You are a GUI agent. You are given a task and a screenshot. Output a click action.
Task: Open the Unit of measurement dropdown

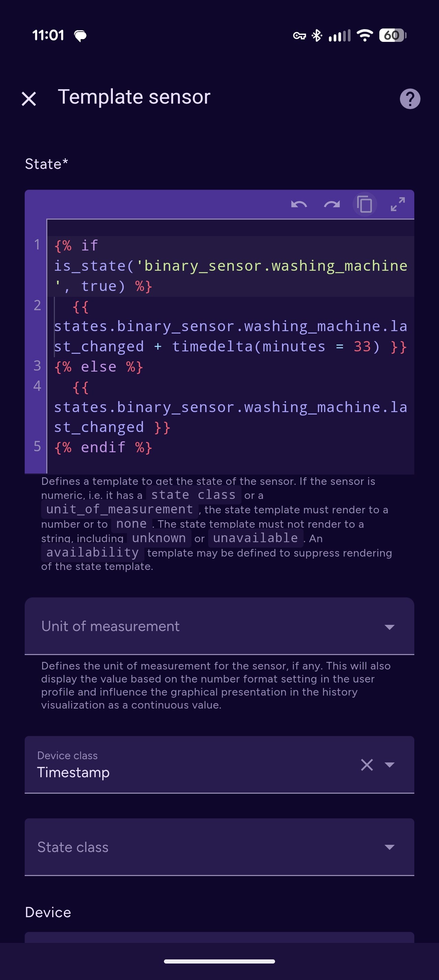[219, 626]
